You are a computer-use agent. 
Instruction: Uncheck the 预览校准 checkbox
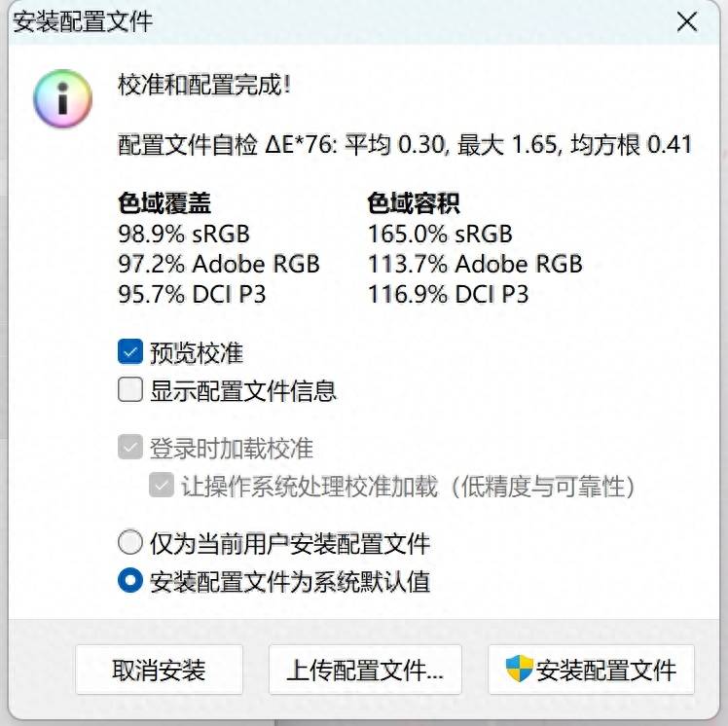point(130,352)
